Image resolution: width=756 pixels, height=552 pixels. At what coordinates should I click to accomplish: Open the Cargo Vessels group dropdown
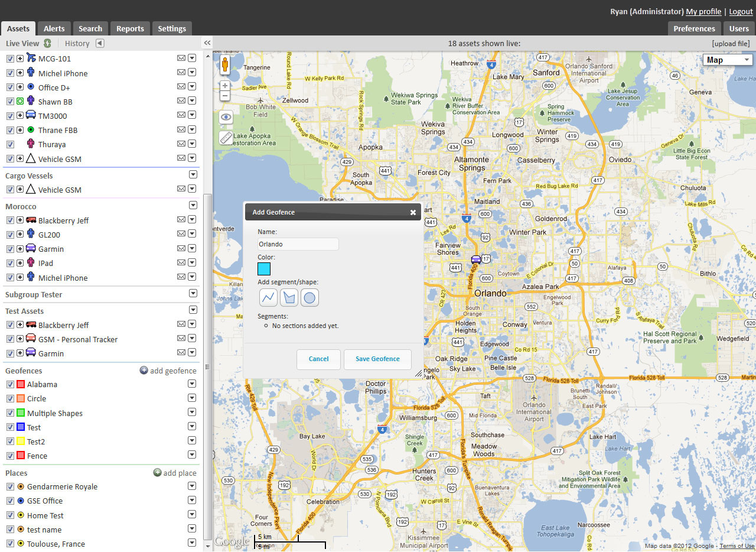pos(193,174)
